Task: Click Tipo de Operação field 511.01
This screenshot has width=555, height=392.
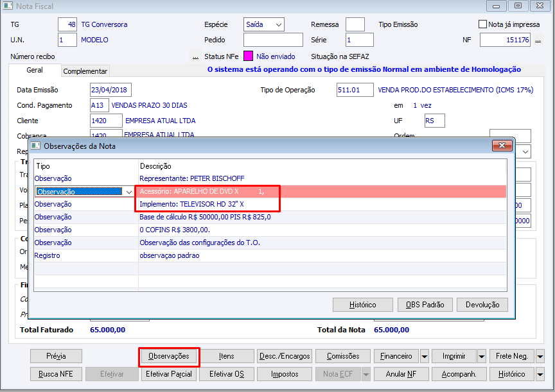Action: pos(355,90)
